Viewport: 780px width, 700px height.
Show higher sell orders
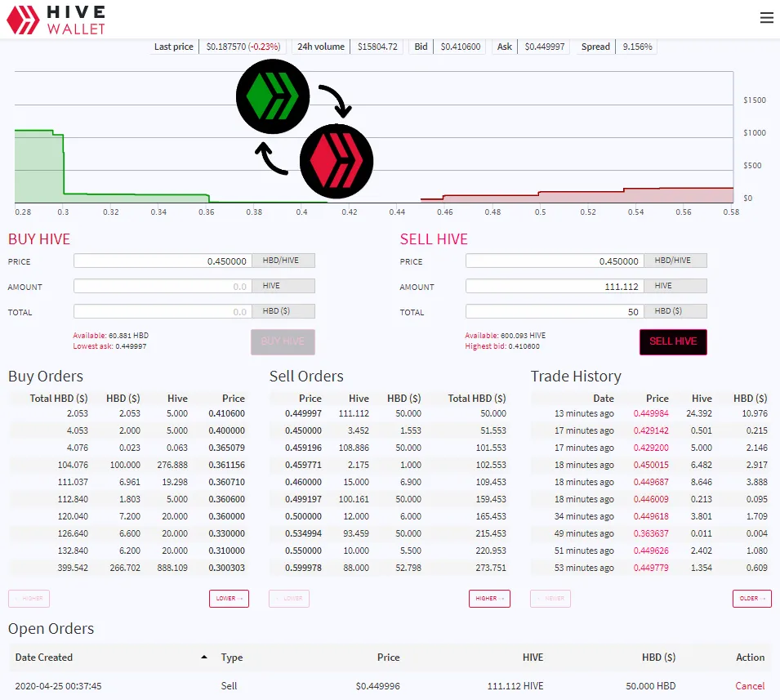tap(489, 599)
